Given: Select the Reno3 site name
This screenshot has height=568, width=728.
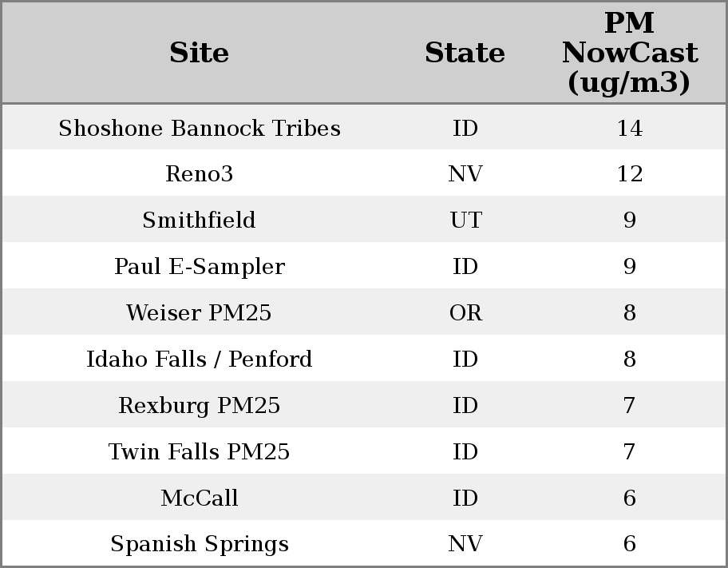Looking at the screenshot, I should (200, 174).
